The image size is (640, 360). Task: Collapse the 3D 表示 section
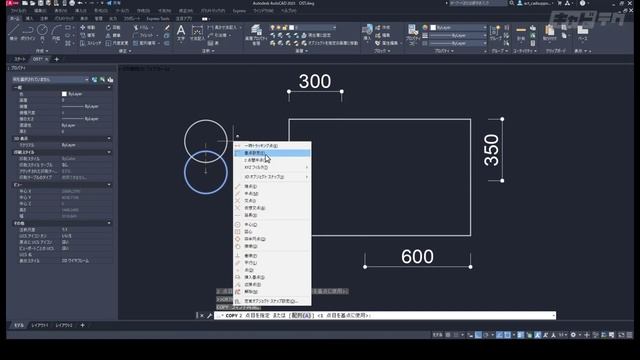click(109, 139)
